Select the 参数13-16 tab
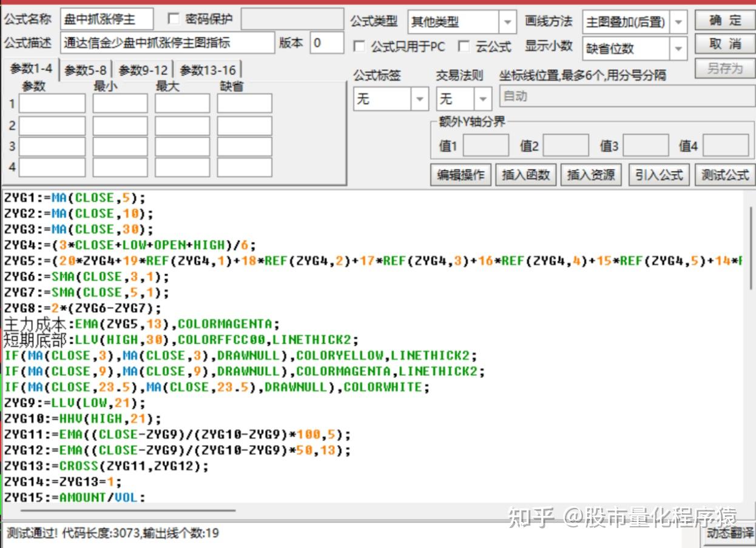 [208, 70]
